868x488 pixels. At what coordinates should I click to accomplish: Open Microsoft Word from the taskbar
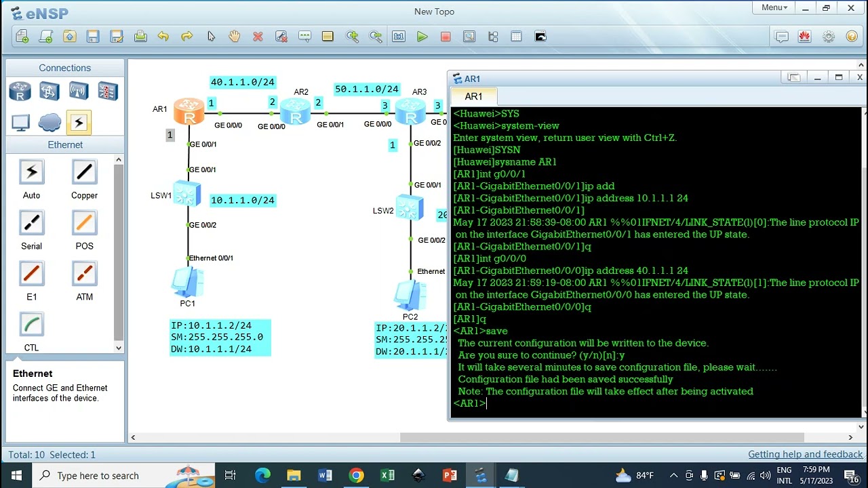pos(325,475)
